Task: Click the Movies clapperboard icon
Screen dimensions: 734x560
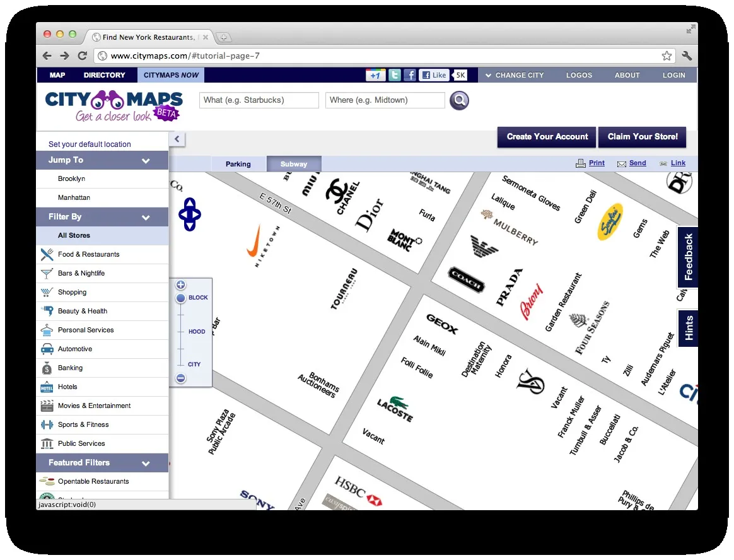Action: point(47,406)
